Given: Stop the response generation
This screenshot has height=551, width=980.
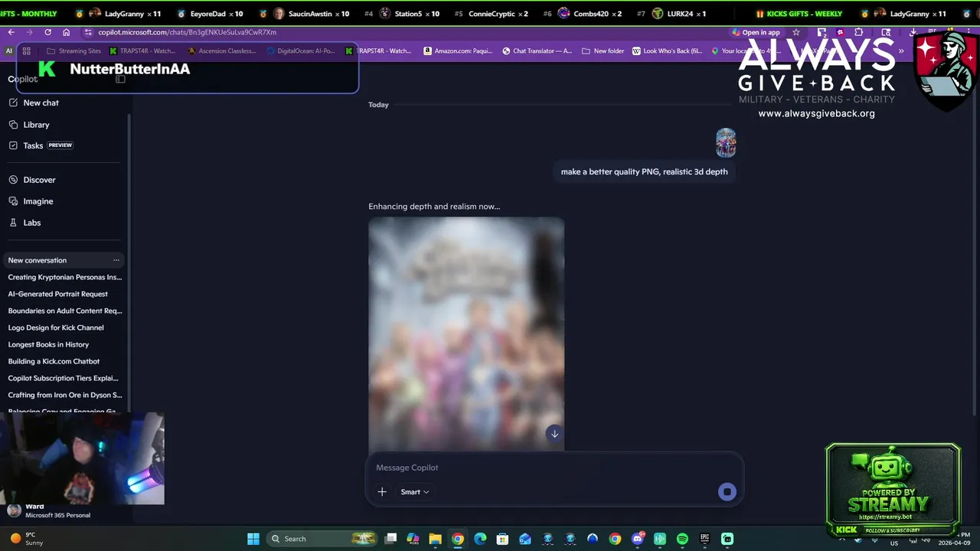Looking at the screenshot, I should (727, 492).
